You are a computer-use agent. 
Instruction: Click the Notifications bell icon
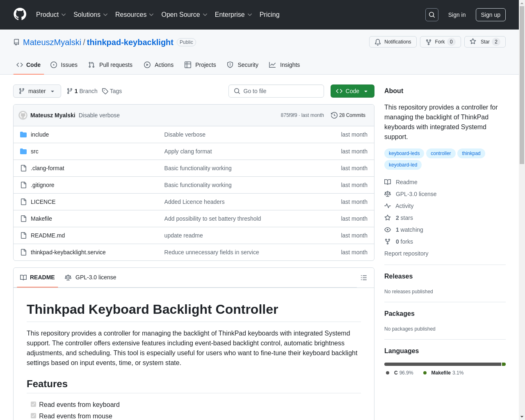(x=378, y=42)
